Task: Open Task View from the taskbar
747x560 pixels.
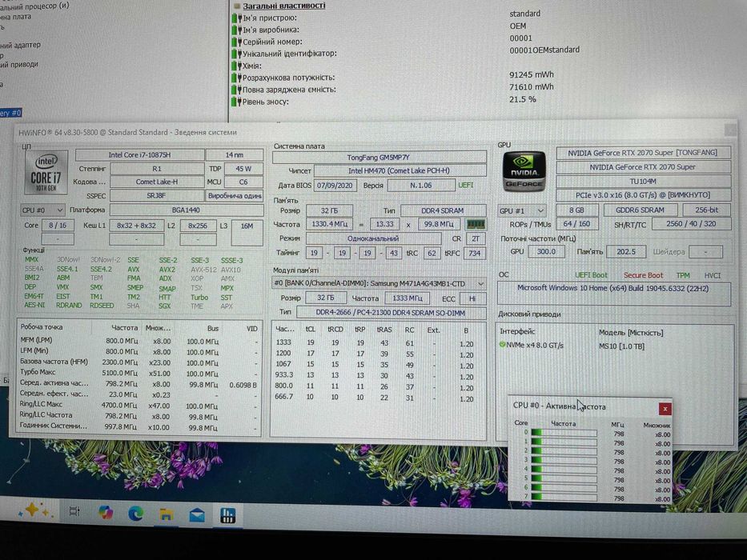Action: (x=74, y=512)
